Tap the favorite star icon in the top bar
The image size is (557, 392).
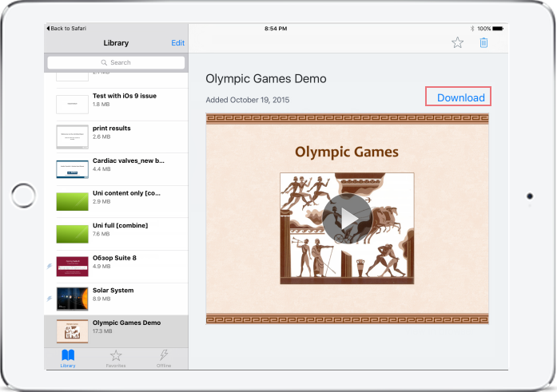coord(457,42)
